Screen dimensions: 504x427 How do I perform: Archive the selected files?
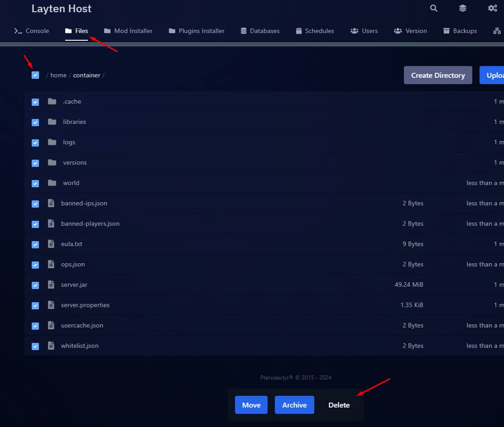click(294, 405)
